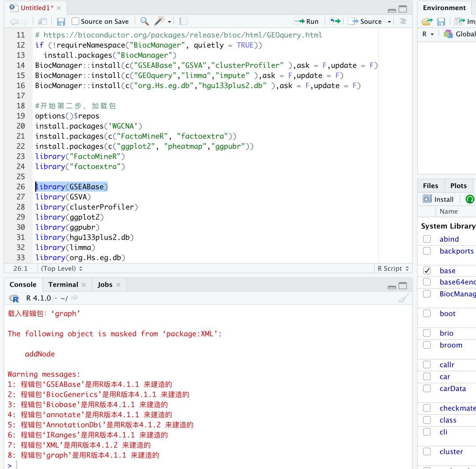Re-run previous code region icon
Image resolution: width=476 pixels, height=469 pixels.
point(335,21)
